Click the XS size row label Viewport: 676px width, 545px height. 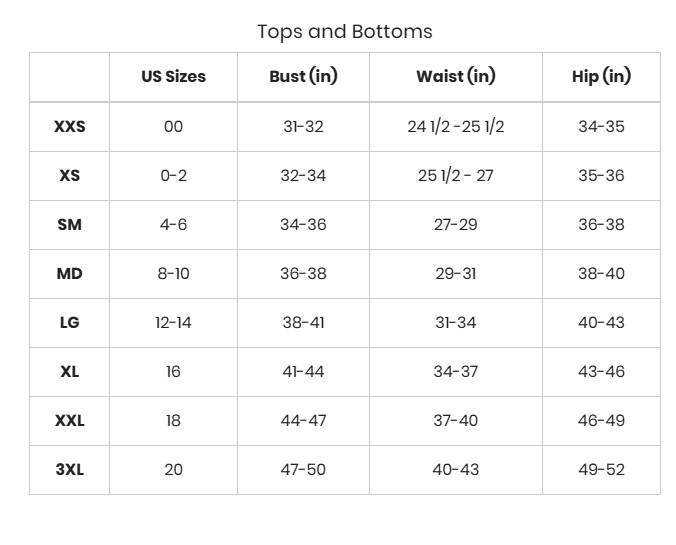[x=69, y=176]
